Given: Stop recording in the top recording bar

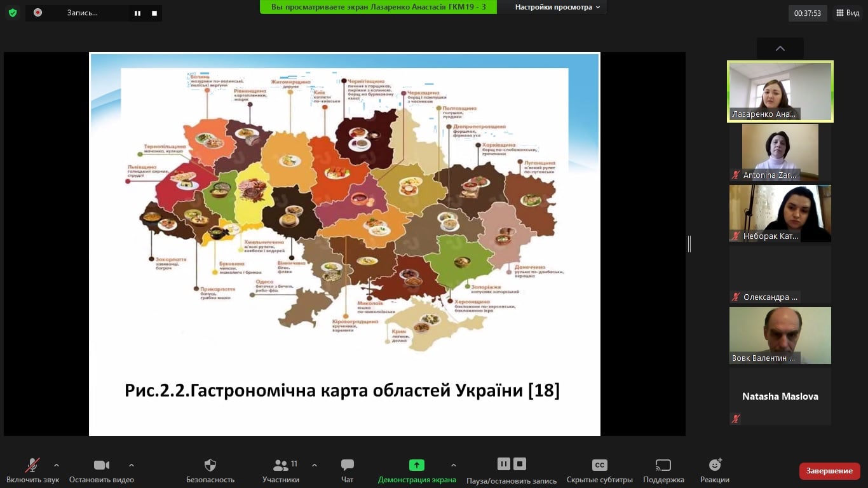Looking at the screenshot, I should coord(154,13).
